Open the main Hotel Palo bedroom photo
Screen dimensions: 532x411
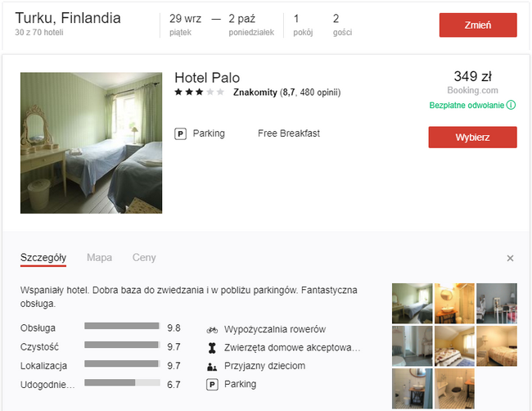92,143
